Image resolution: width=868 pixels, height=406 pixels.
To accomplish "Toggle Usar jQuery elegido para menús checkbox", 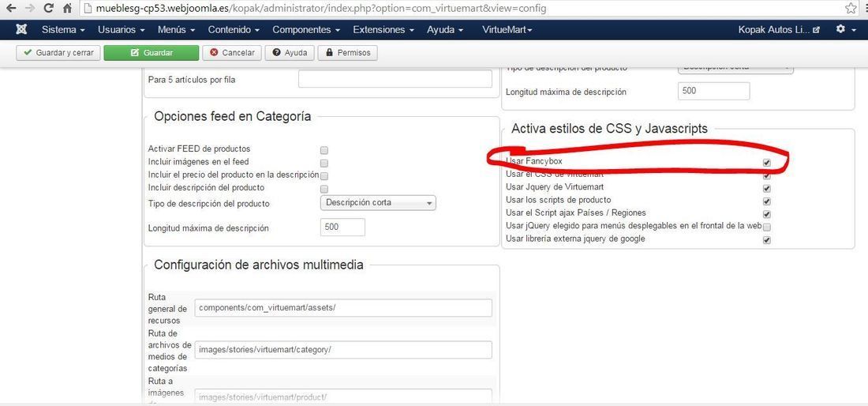I will 767,227.
